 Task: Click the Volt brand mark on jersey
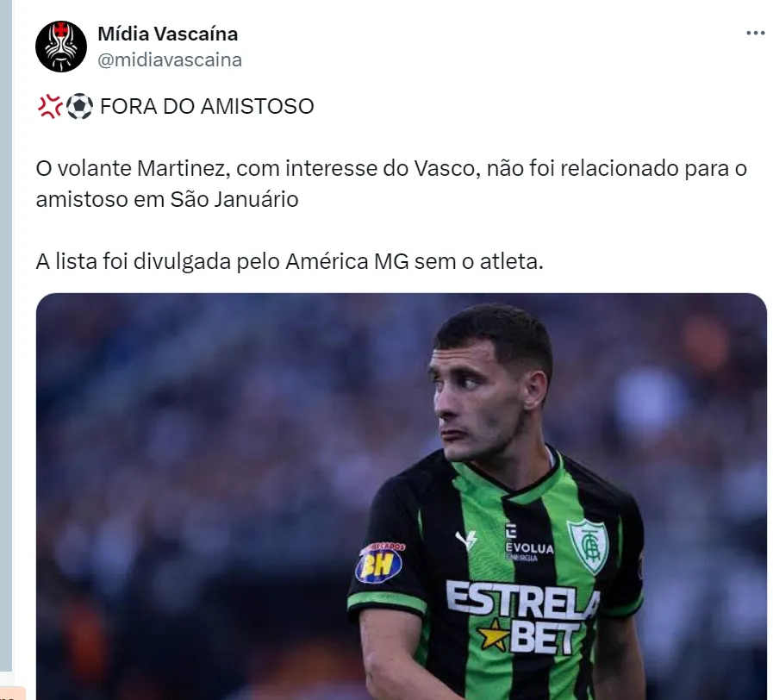(x=466, y=539)
